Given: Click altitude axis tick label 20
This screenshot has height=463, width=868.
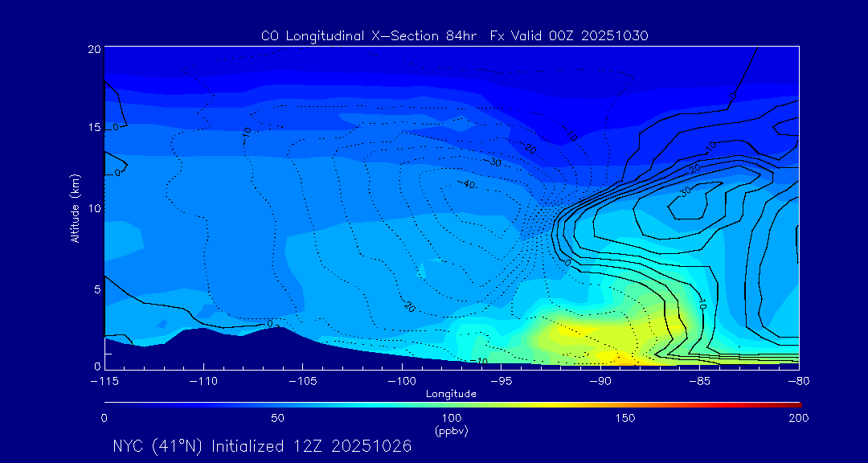Looking at the screenshot, I should click(93, 48).
